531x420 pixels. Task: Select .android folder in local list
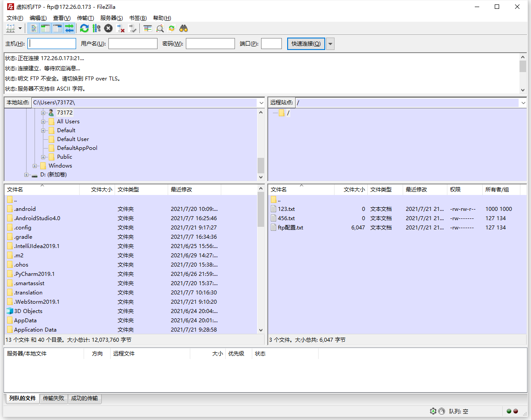25,209
